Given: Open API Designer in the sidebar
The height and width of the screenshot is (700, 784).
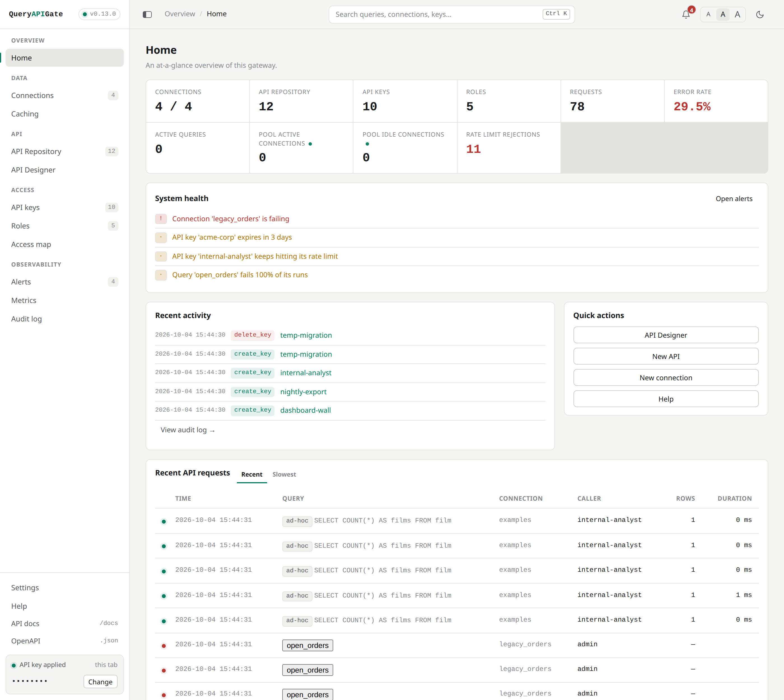Looking at the screenshot, I should point(65,170).
